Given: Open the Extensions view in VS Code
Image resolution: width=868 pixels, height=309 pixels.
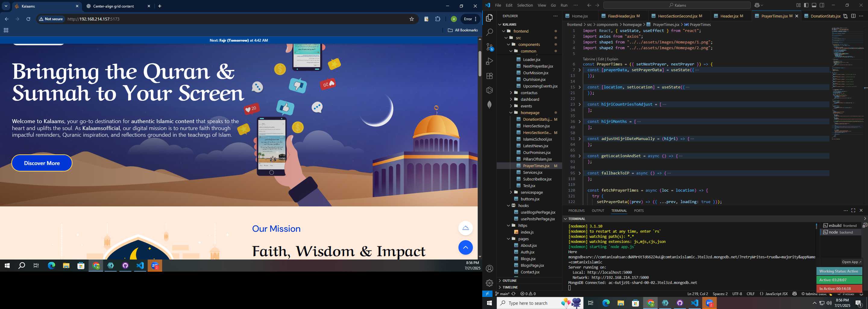Looking at the screenshot, I should point(489,76).
